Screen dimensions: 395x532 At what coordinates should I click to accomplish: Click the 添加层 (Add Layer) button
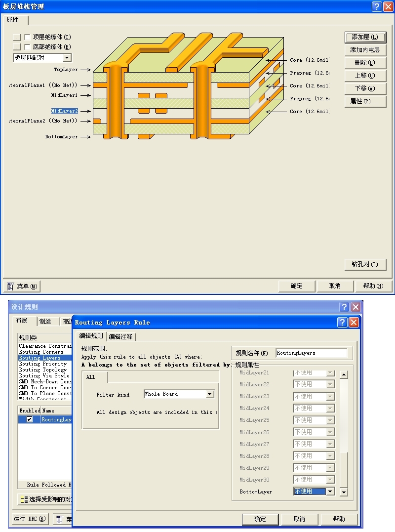point(365,37)
